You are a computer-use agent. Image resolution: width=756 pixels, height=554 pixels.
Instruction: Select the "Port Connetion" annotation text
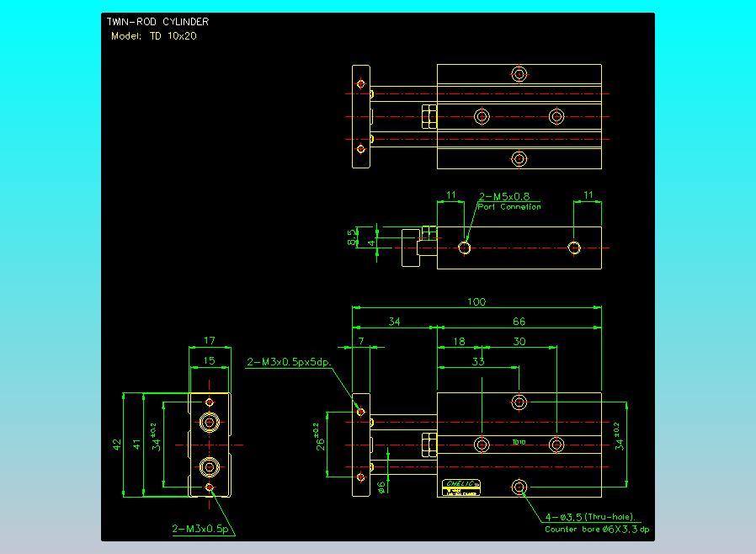[x=509, y=207]
